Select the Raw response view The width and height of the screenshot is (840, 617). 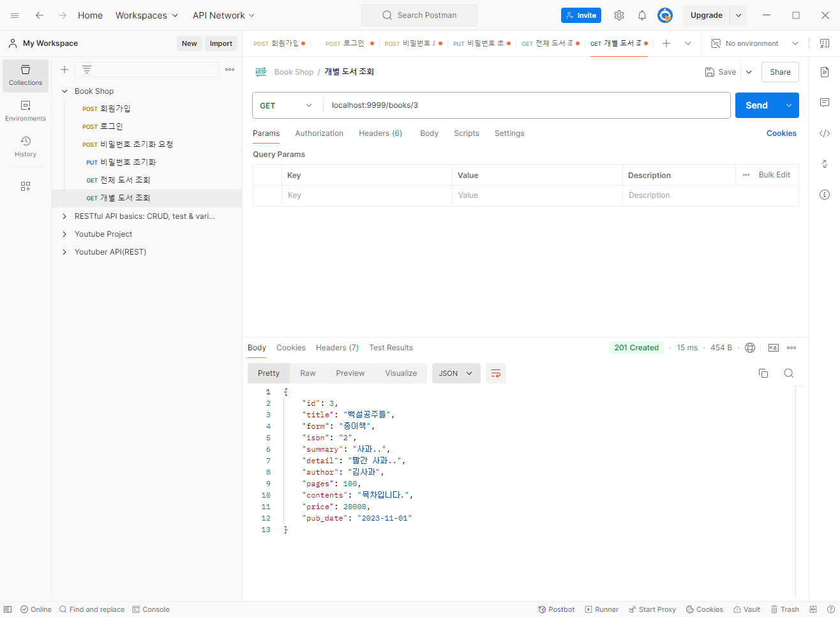pyautogui.click(x=308, y=373)
